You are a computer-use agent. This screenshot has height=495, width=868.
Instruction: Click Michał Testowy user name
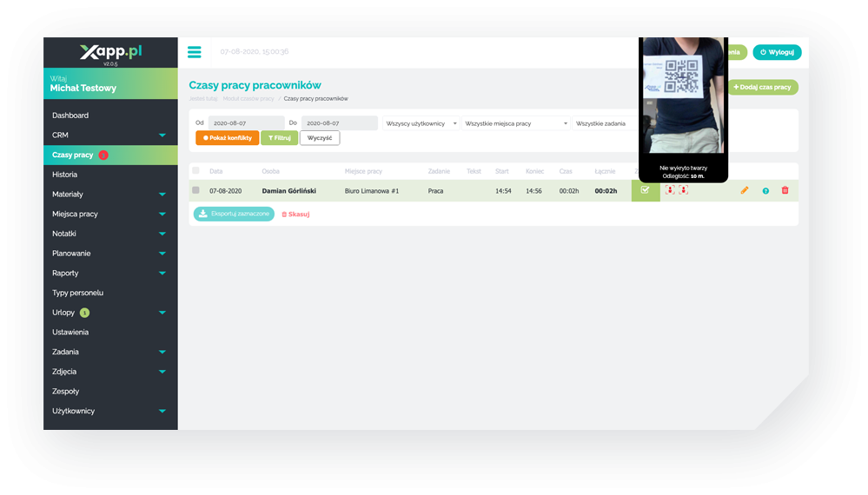tap(83, 89)
